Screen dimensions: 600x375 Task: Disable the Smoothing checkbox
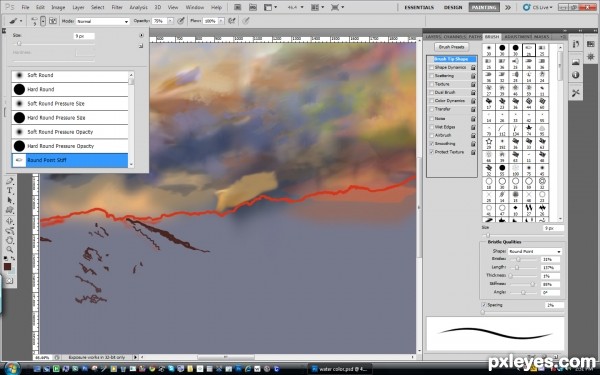pos(432,144)
